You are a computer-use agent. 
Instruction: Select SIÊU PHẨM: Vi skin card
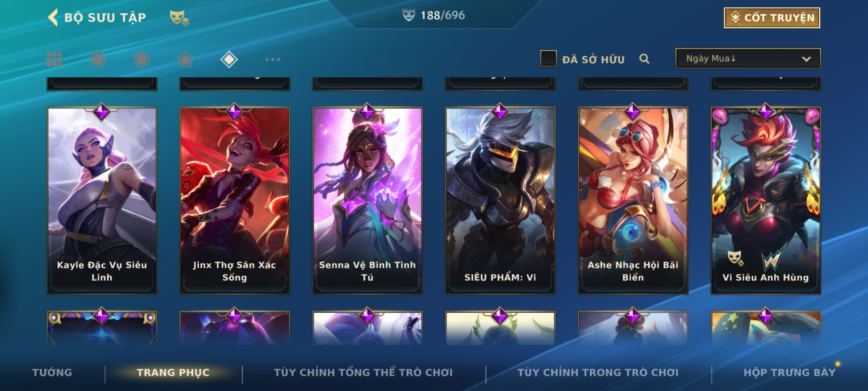coord(500,200)
